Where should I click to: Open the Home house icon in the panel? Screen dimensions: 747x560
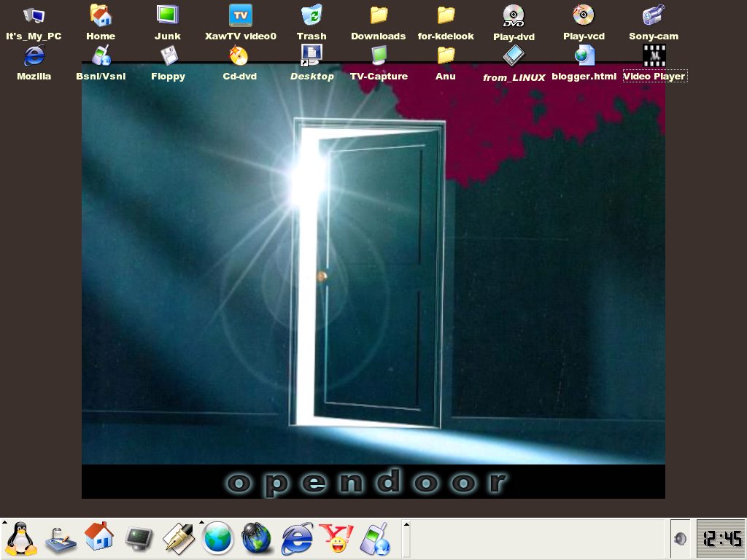click(99, 537)
